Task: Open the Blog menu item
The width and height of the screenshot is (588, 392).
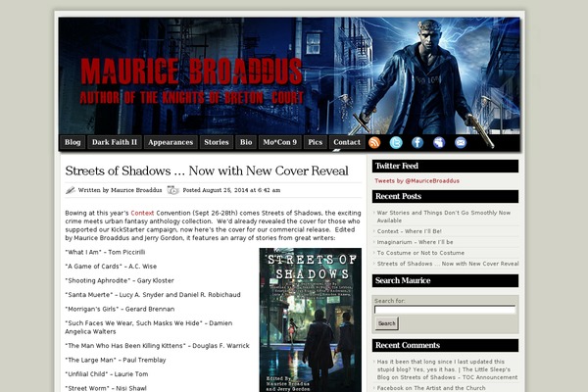Action: point(73,142)
